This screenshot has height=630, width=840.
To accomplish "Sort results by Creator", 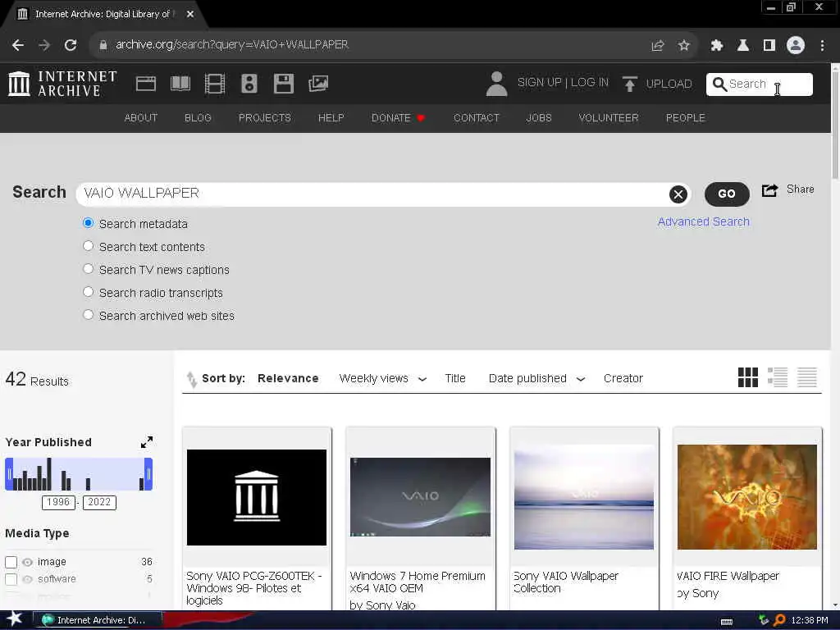I will coord(623,379).
